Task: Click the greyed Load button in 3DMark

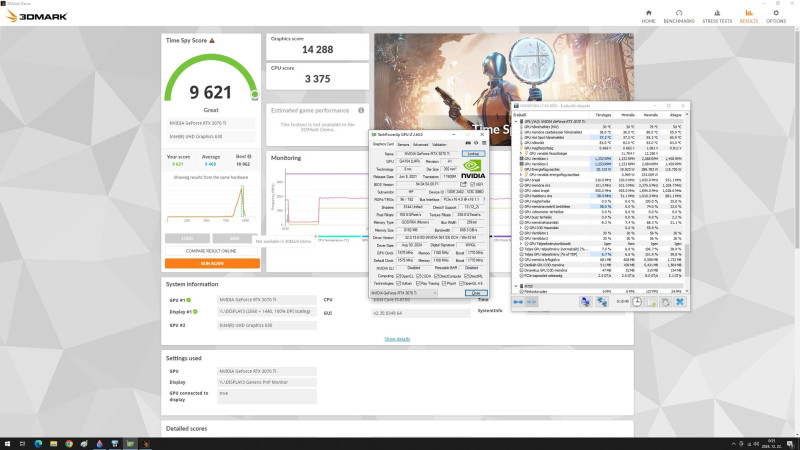Action: (x=187, y=238)
